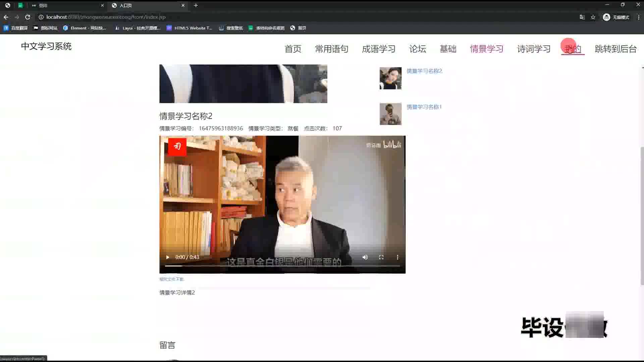Open Chrome three-dot menu

click(x=638, y=17)
